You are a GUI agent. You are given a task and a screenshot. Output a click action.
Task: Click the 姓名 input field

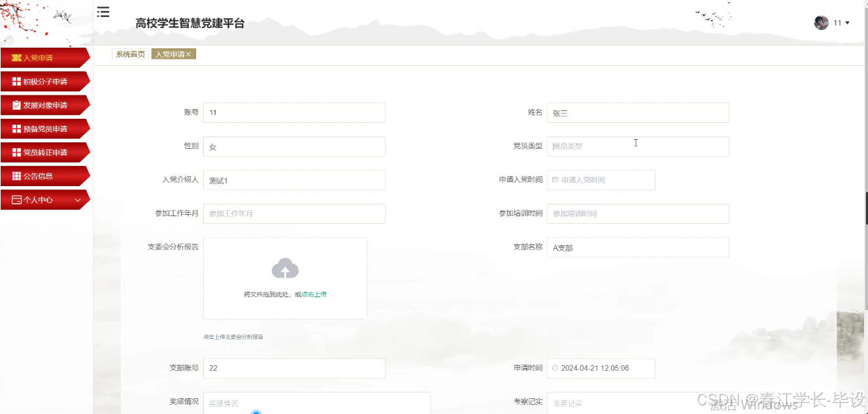[638, 112]
